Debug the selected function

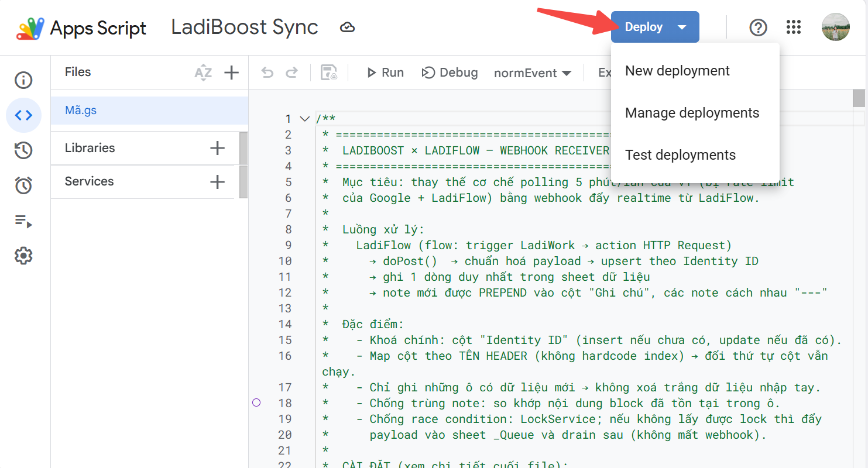450,73
